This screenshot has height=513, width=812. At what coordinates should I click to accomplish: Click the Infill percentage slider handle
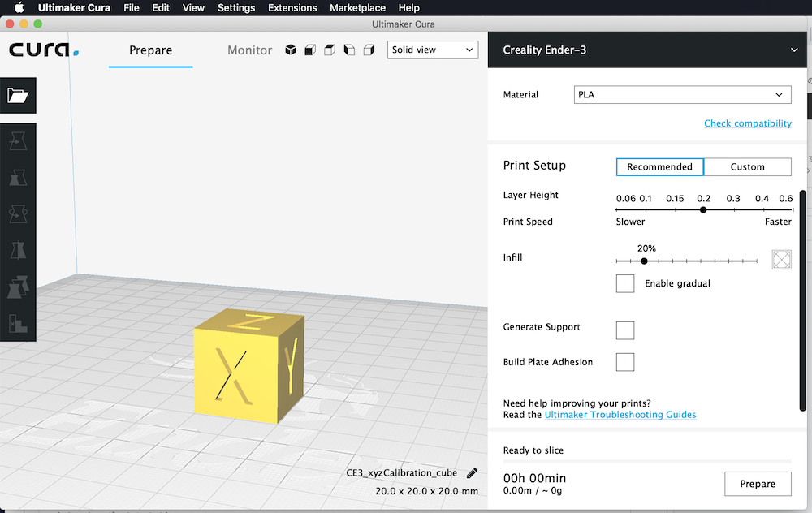pos(644,261)
